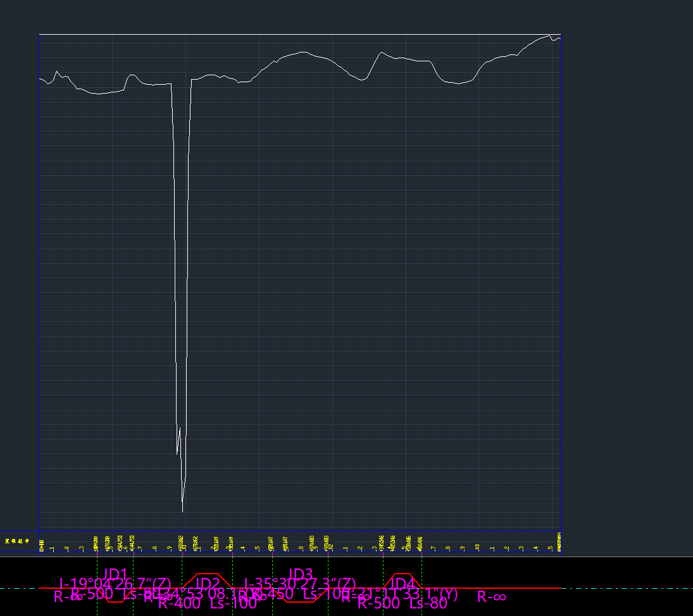
Task: Click the I-19°04'26.7"(Z) deflection angle text
Action: click(x=115, y=583)
